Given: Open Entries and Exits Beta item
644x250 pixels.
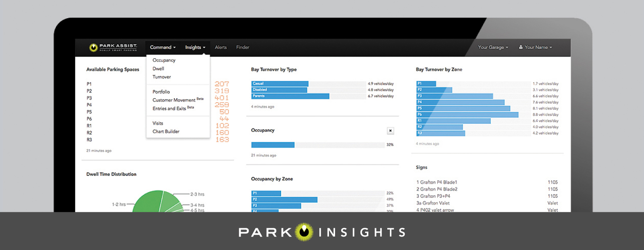Looking at the screenshot, I should coord(173,108).
